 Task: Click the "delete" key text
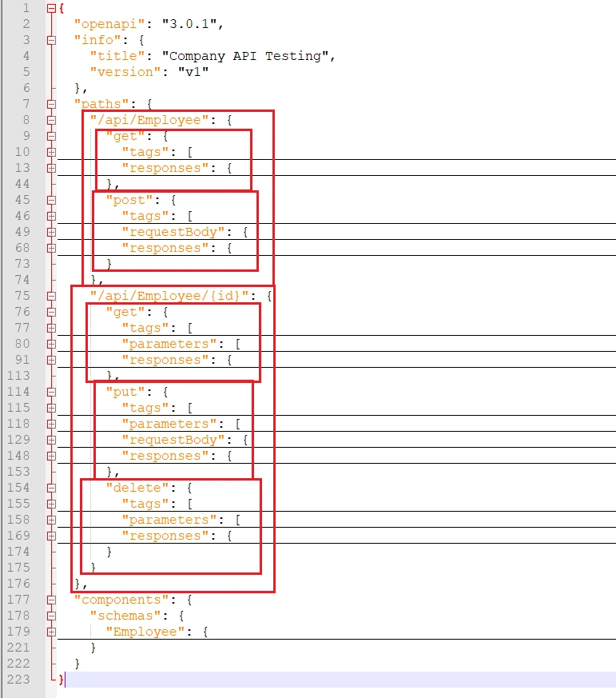coord(137,489)
